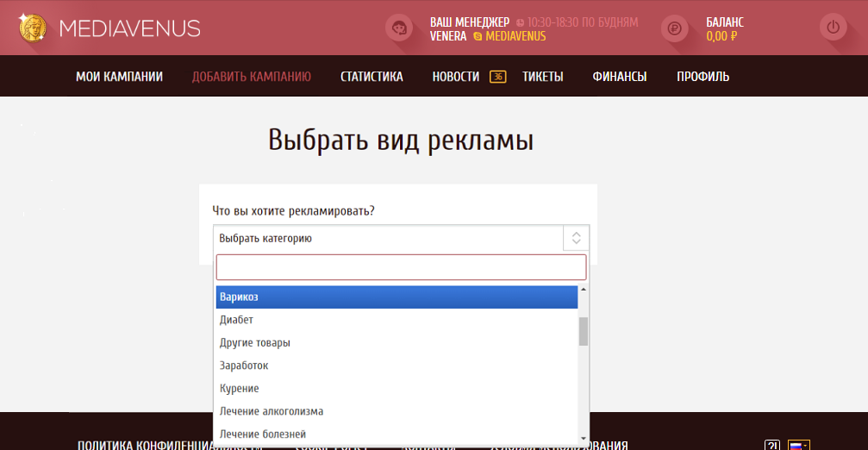Click the news counter badge 36

[x=497, y=77]
